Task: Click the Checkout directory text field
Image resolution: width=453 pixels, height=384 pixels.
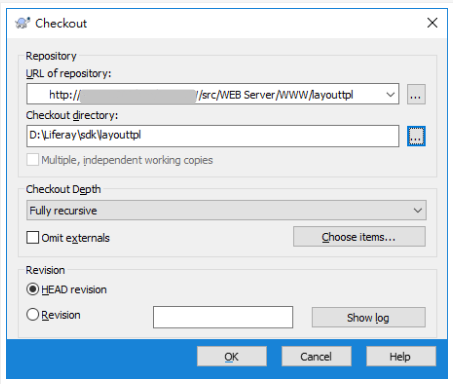Action: pyautogui.click(x=212, y=136)
